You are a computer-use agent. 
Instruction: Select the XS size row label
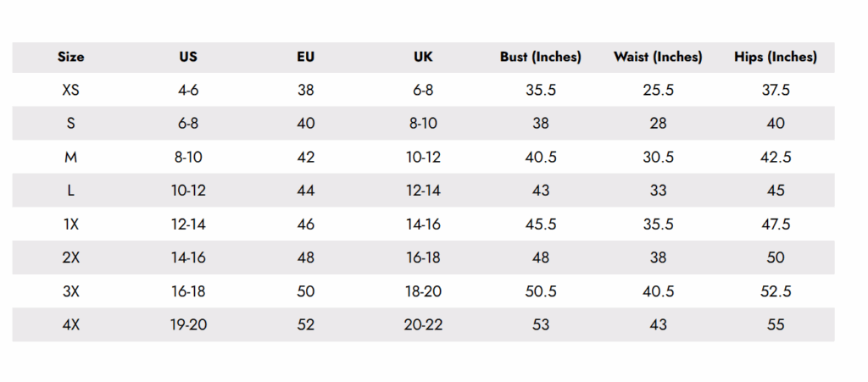tap(71, 90)
